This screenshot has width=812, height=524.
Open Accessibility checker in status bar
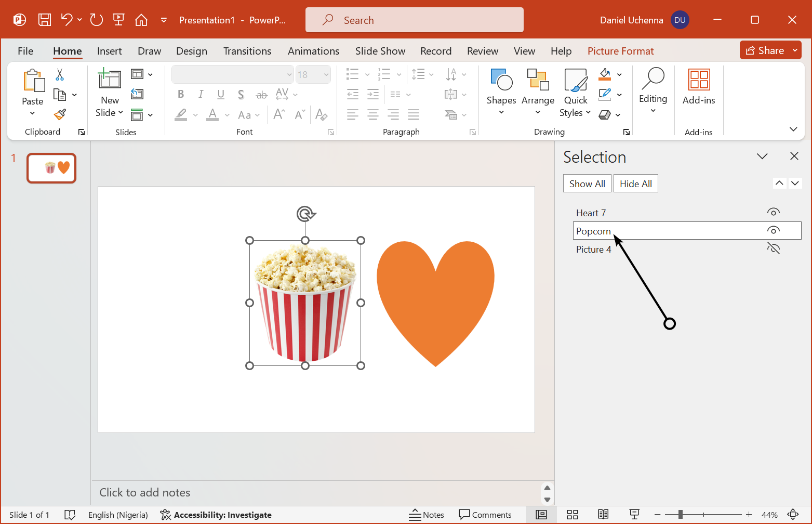pos(216,515)
